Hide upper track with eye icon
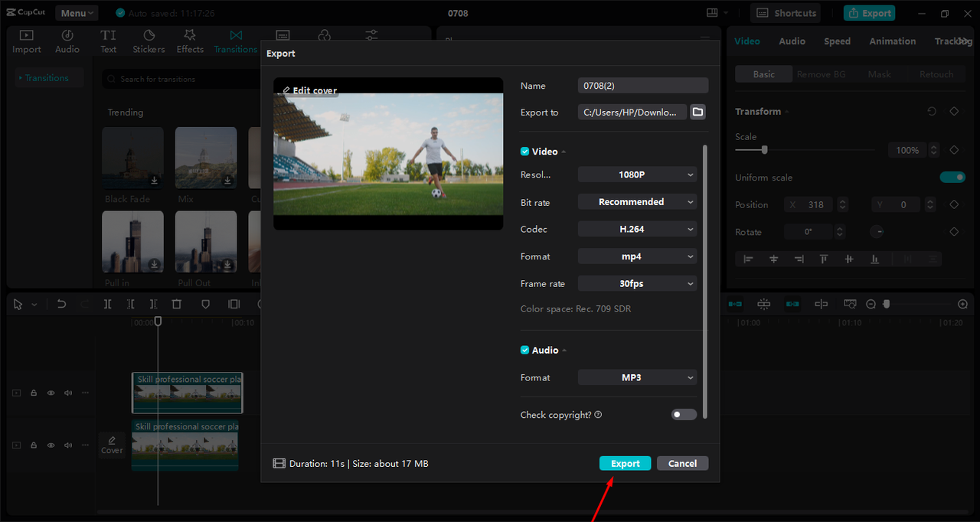This screenshot has width=980, height=522. pyautogui.click(x=51, y=393)
